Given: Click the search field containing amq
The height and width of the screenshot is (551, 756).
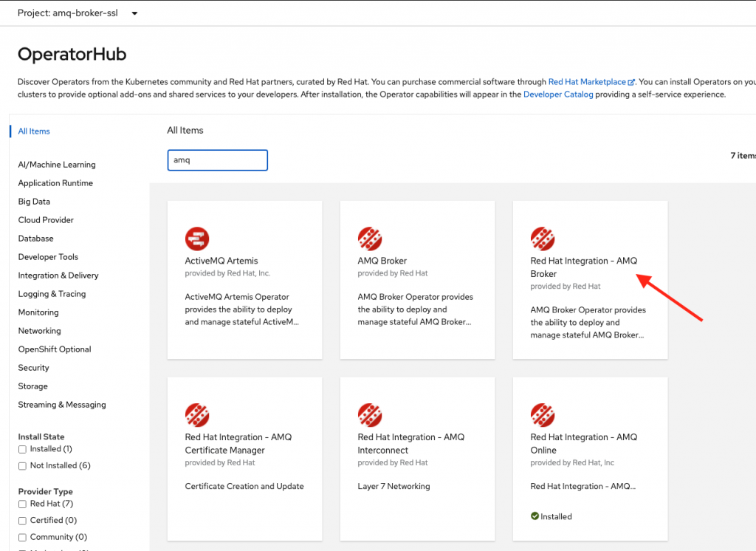Looking at the screenshot, I should [217, 160].
